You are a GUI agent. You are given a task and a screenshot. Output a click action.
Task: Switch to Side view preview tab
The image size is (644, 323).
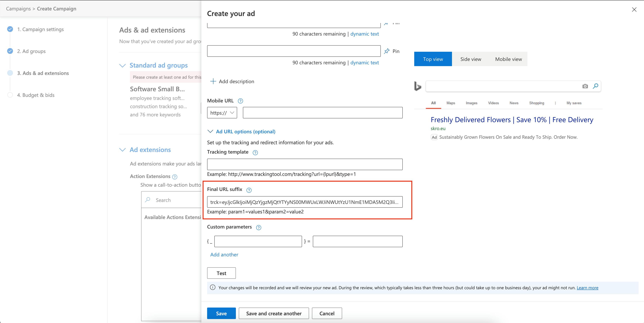tap(471, 59)
